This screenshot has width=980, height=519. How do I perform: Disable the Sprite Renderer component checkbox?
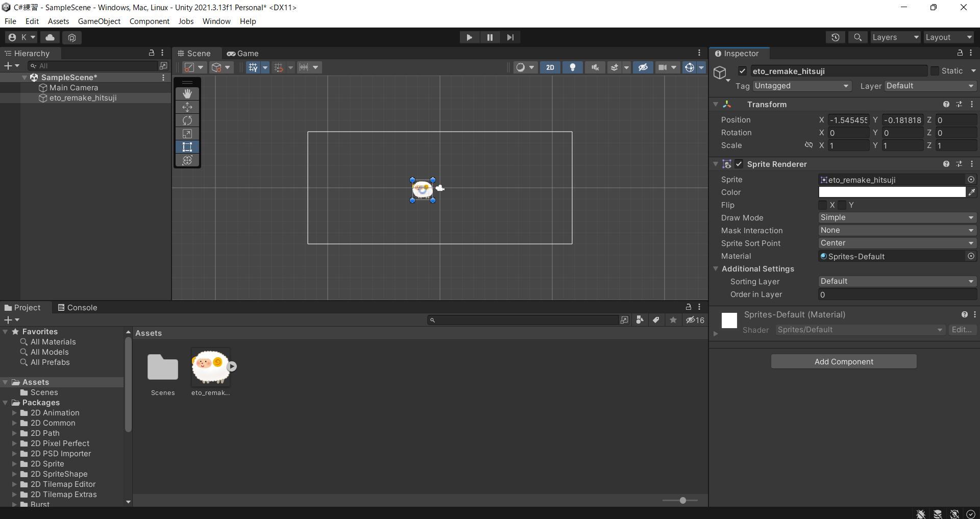pos(739,164)
